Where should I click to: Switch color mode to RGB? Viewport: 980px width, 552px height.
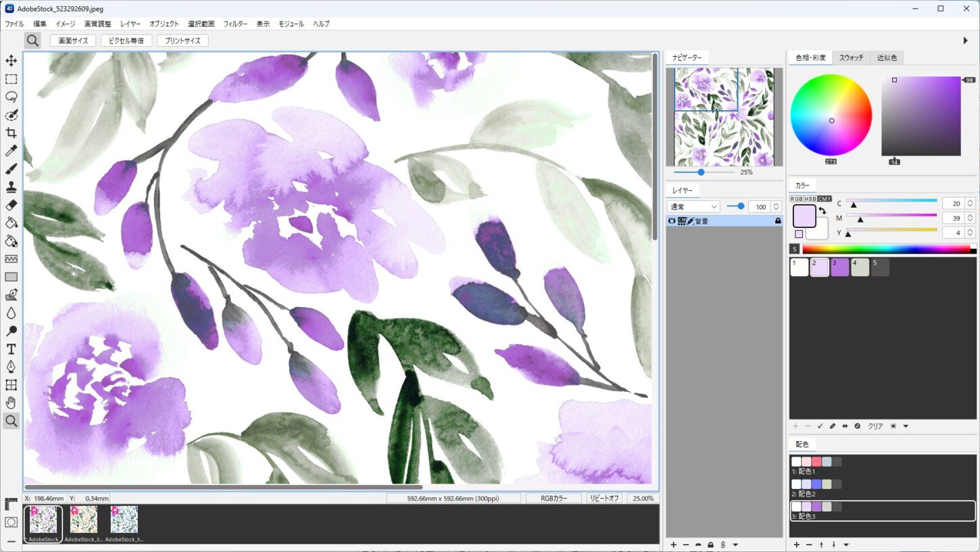pyautogui.click(x=796, y=199)
